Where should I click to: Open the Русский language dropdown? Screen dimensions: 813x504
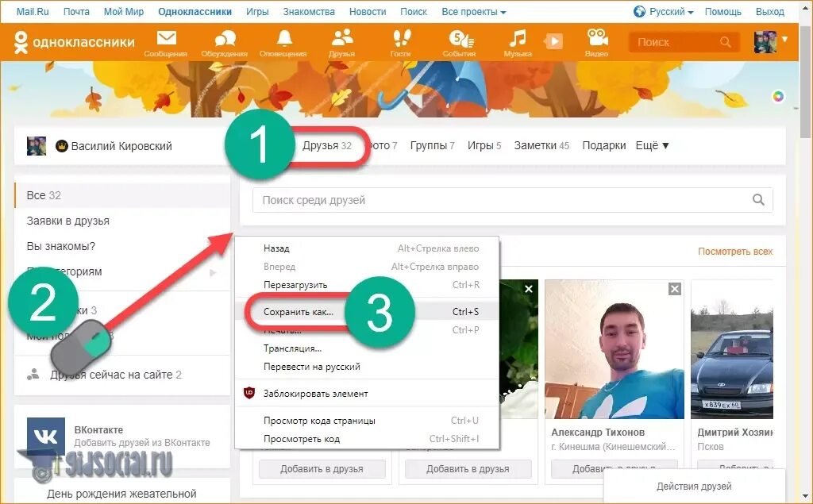(x=671, y=11)
